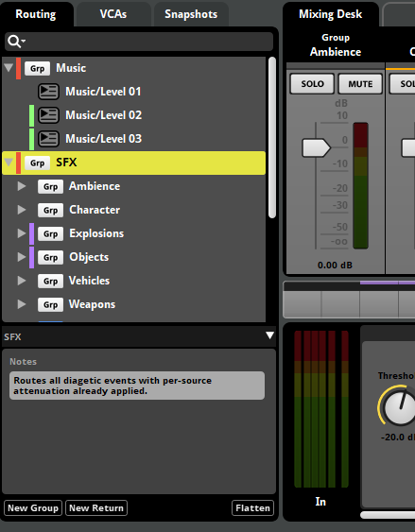Click the Grp badge beside SFX

click(x=37, y=163)
